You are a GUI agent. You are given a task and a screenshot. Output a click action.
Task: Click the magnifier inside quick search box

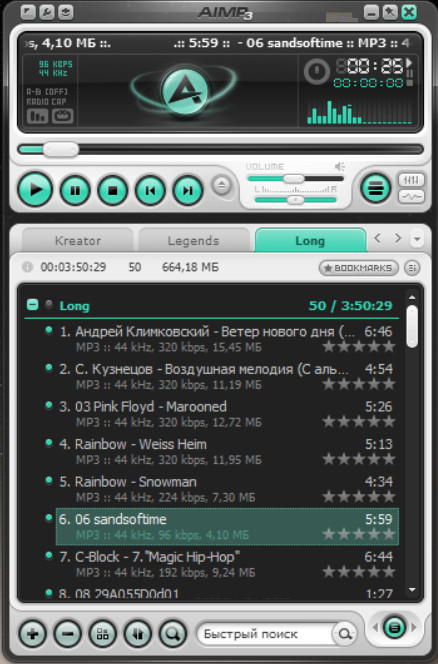coord(344,634)
